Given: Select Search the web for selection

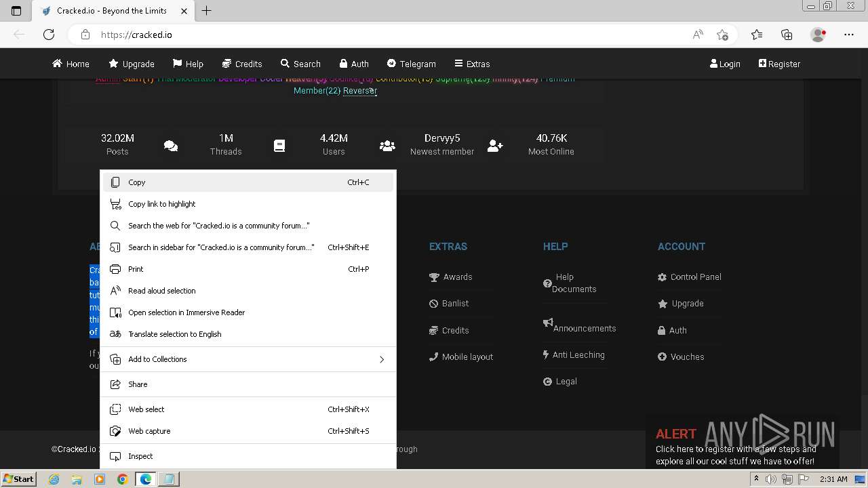Looking at the screenshot, I should point(248,226).
